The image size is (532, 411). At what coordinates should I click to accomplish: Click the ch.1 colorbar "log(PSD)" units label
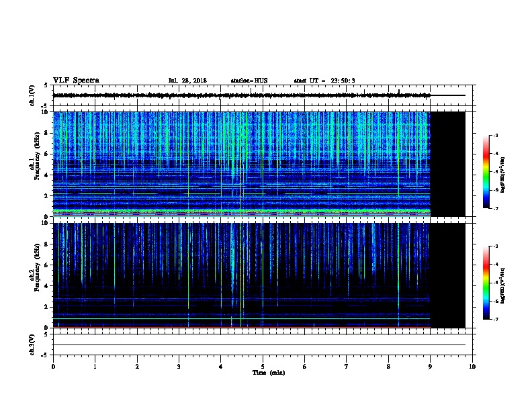click(x=502, y=175)
